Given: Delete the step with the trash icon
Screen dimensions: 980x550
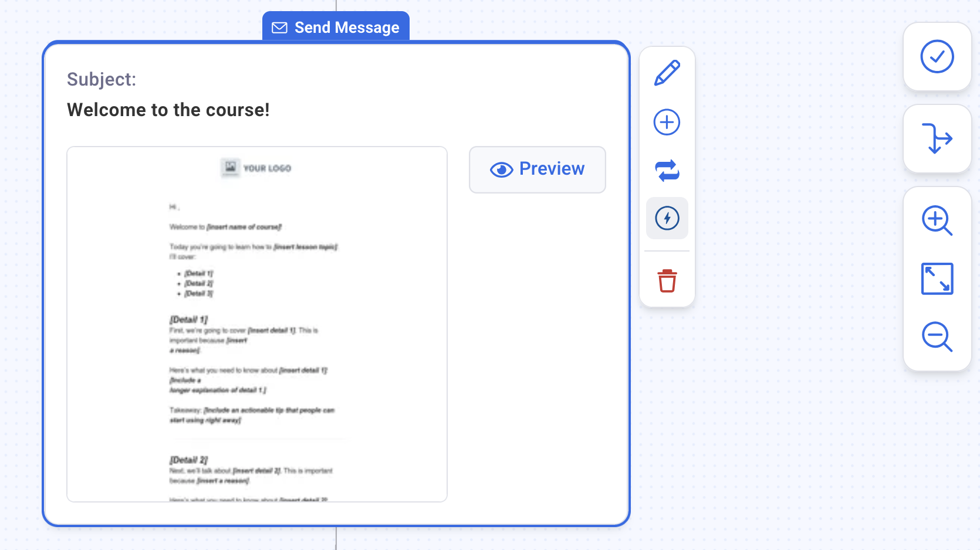Looking at the screenshot, I should (x=667, y=281).
